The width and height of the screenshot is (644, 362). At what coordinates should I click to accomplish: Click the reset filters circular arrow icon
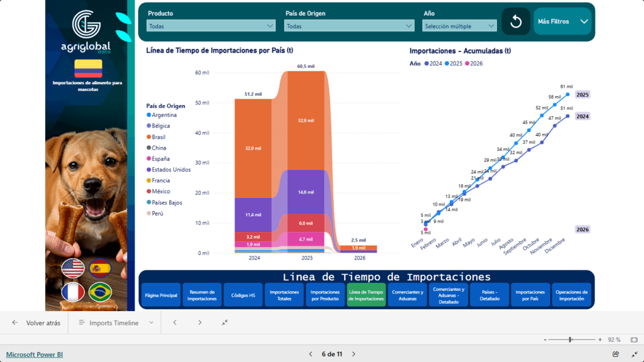(516, 21)
